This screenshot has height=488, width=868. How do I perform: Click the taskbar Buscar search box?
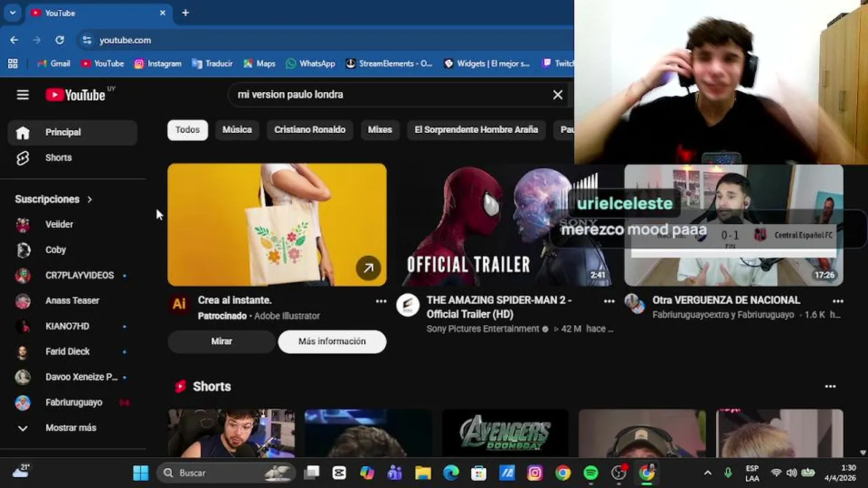point(226,472)
